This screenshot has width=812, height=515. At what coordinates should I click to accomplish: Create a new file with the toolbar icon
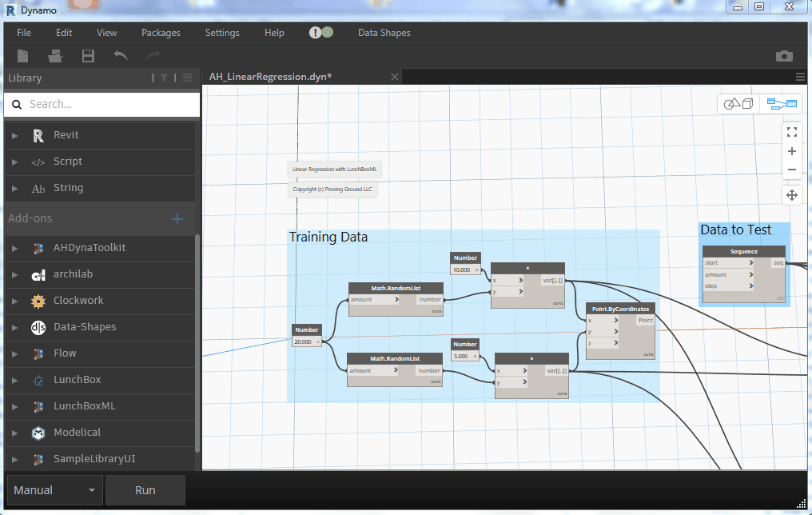(x=23, y=56)
